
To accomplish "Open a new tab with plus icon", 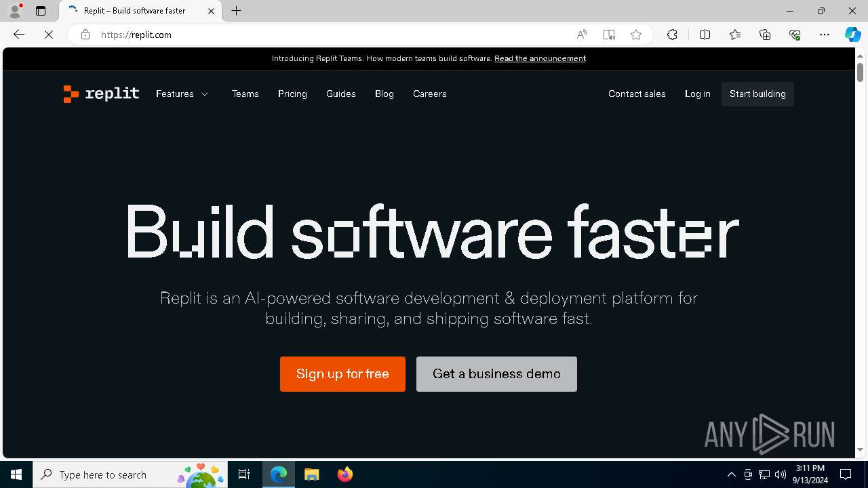I will coord(236,11).
